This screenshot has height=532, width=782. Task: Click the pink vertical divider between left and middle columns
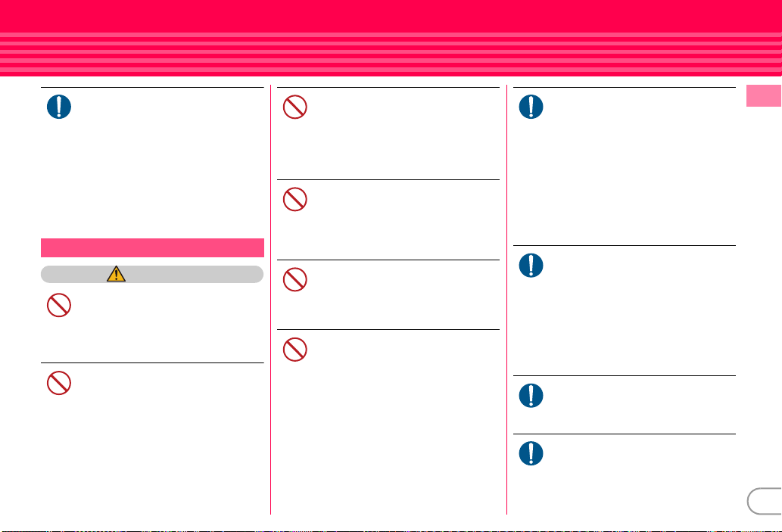pos(271,299)
